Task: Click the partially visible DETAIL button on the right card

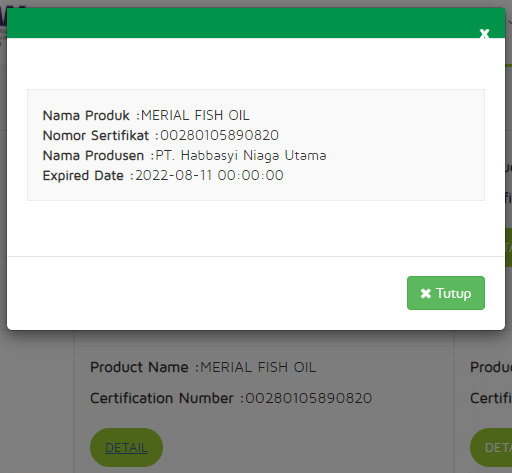Action: [x=491, y=447]
